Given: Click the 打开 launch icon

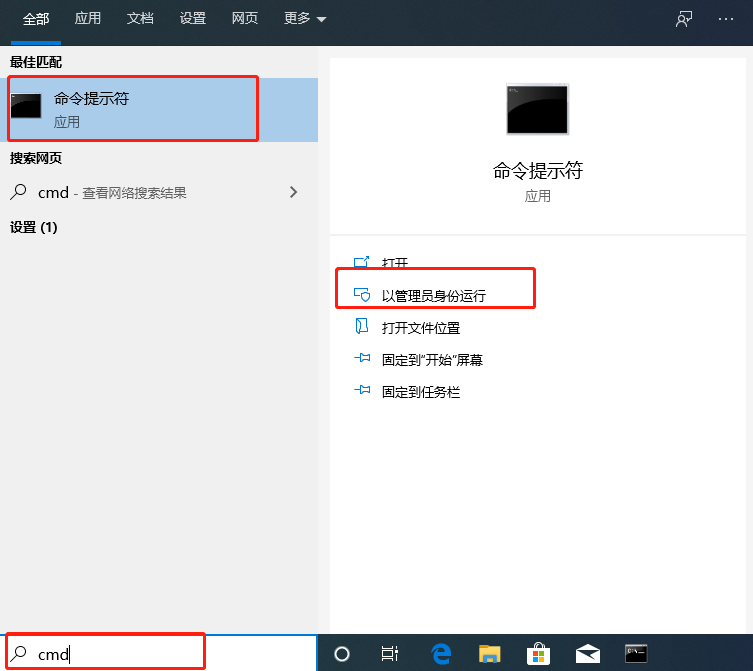Looking at the screenshot, I should (362, 262).
